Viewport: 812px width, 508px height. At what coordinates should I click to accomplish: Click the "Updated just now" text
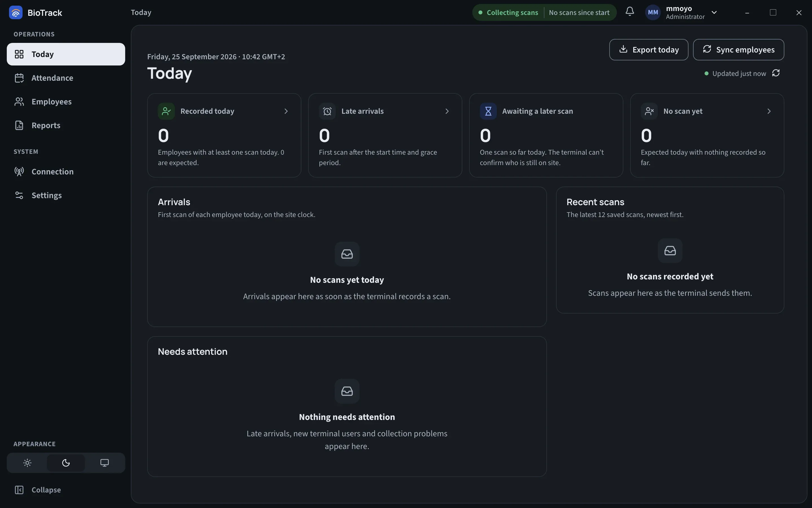[739, 74]
